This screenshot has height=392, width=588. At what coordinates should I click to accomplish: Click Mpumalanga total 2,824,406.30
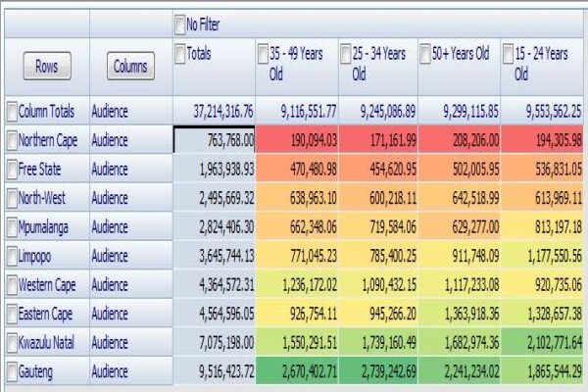(x=214, y=226)
